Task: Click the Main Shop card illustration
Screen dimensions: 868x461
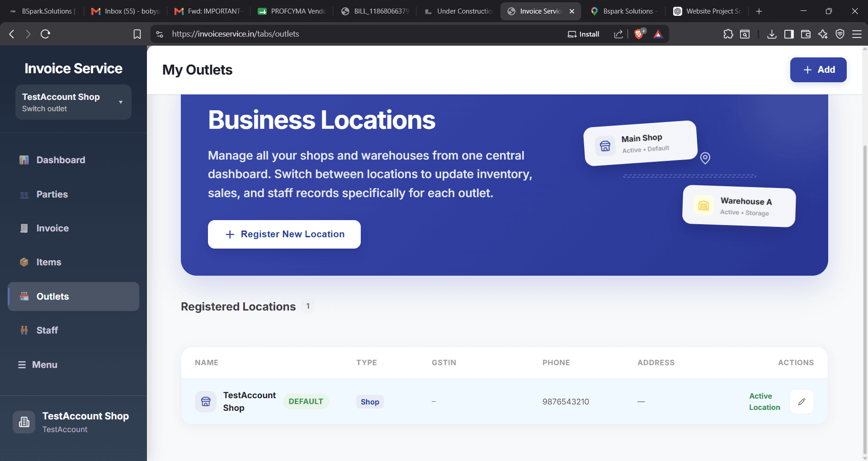Action: (641, 143)
